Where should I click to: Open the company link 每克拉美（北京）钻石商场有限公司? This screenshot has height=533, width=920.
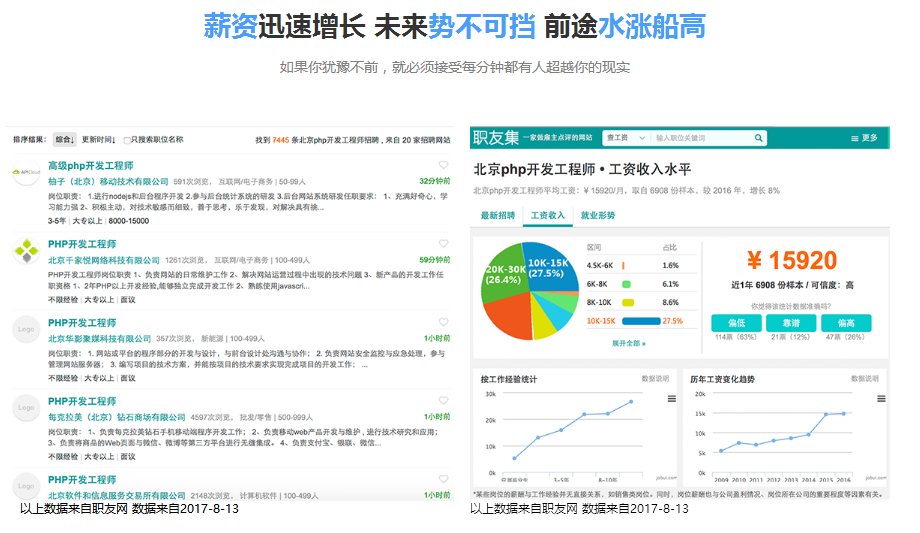[116, 417]
